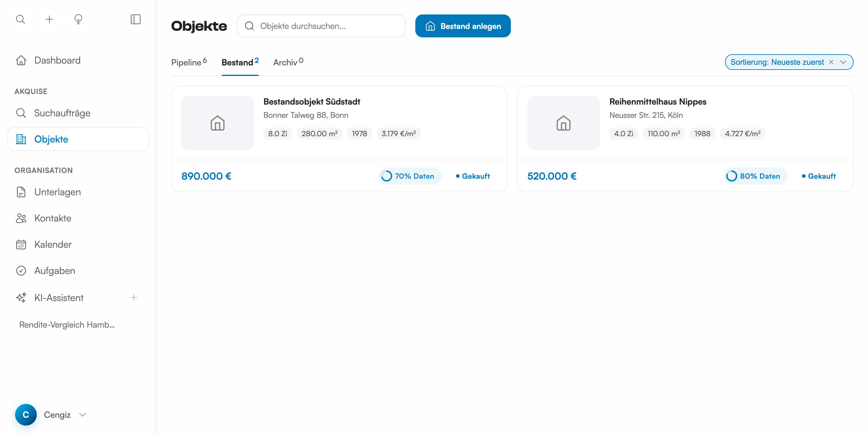Click the Bestand anlegen button
This screenshot has width=868, height=434.
click(463, 26)
